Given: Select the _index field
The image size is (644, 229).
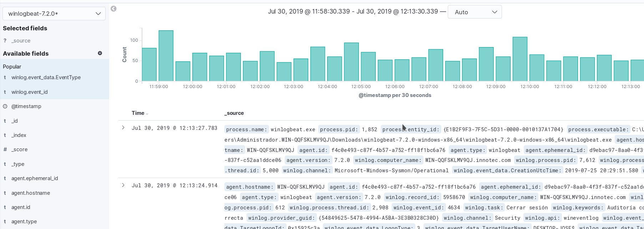Looking at the screenshot, I should coord(19,135).
